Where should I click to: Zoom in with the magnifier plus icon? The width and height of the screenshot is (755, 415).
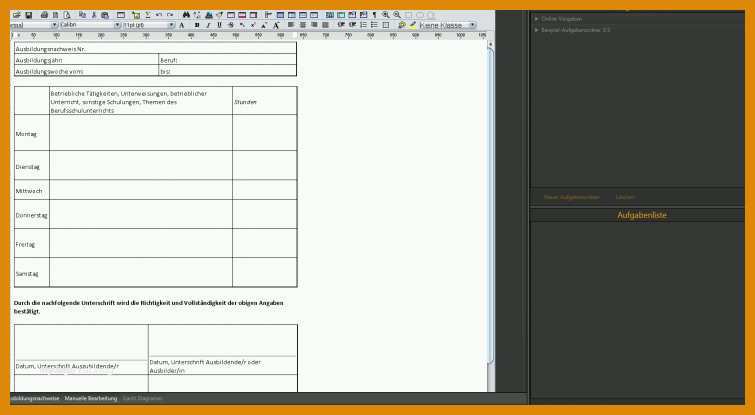click(x=386, y=15)
